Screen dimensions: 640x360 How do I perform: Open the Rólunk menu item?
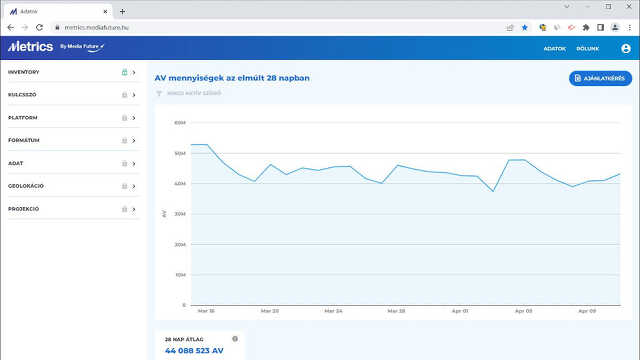click(588, 49)
